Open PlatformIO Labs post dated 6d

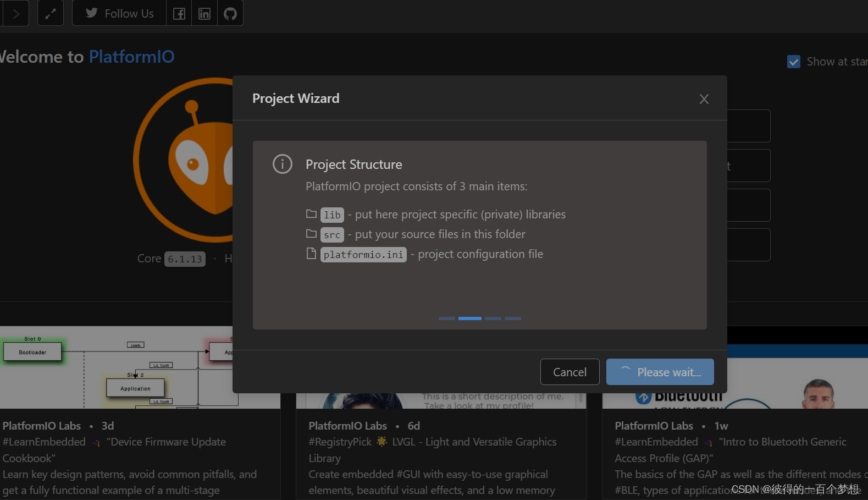point(364,426)
